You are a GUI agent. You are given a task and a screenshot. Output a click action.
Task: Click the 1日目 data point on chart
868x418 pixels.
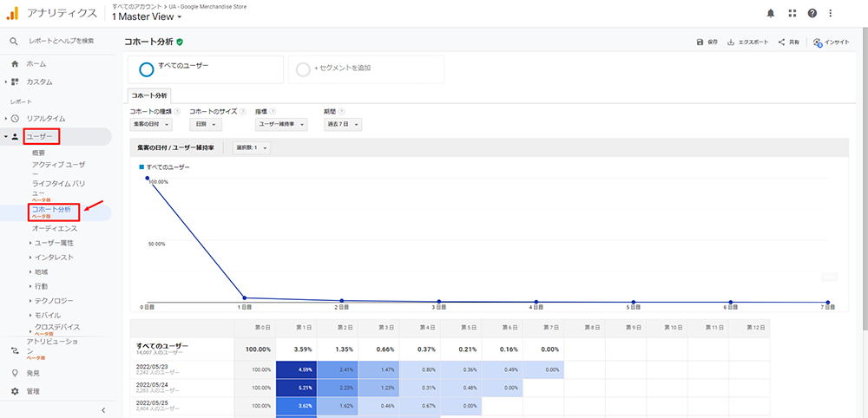coord(245,298)
